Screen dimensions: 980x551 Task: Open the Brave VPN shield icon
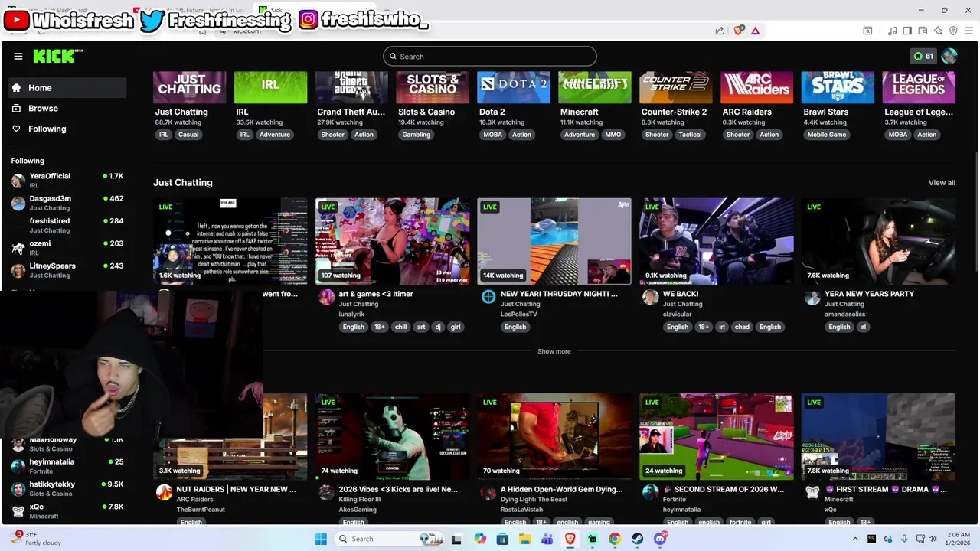(953, 31)
